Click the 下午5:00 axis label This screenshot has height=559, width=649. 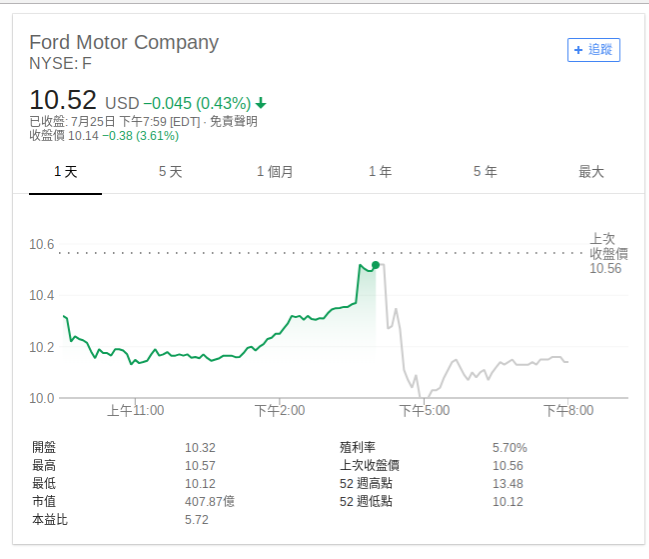pyautogui.click(x=424, y=410)
